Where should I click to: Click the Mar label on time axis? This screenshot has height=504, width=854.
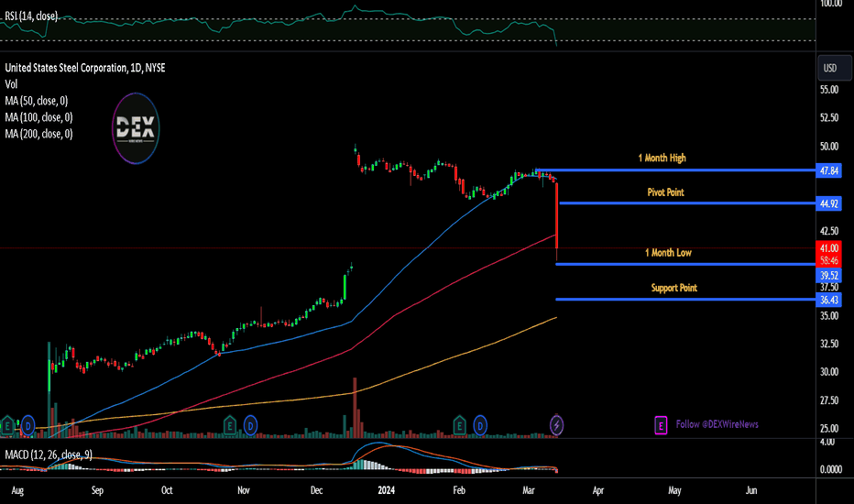tap(529, 490)
